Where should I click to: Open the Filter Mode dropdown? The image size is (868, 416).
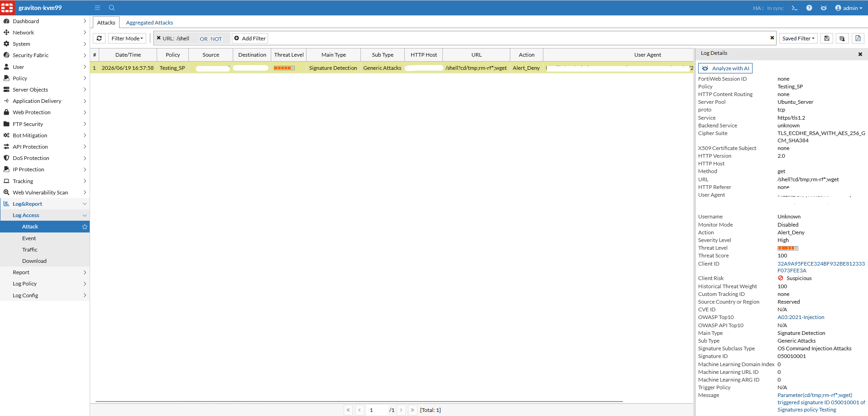[x=127, y=39]
